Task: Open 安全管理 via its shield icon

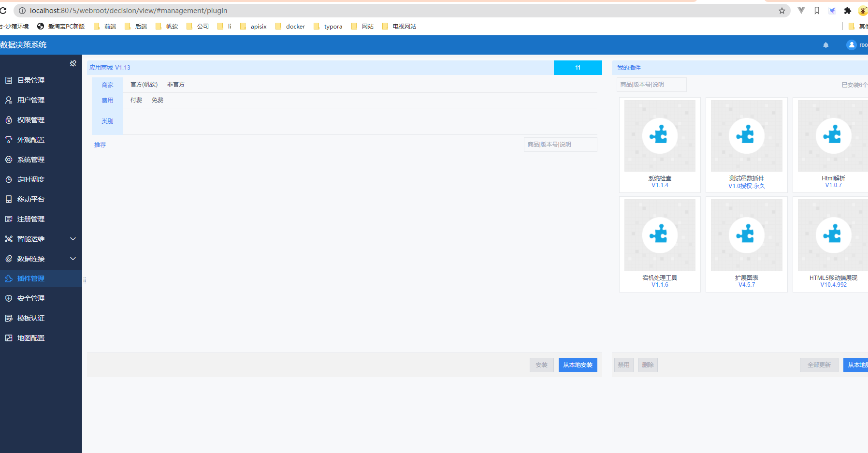Action: (x=9, y=298)
